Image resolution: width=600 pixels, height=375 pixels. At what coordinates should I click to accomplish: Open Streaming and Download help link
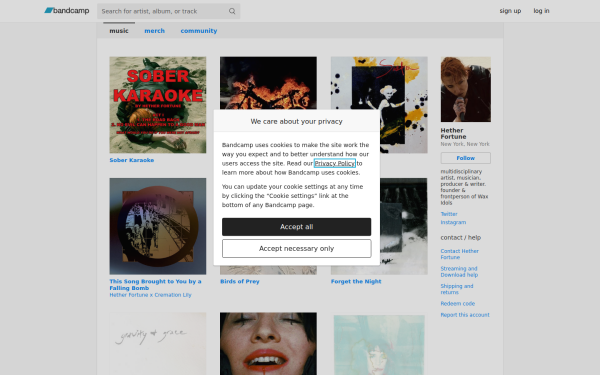pos(459,272)
